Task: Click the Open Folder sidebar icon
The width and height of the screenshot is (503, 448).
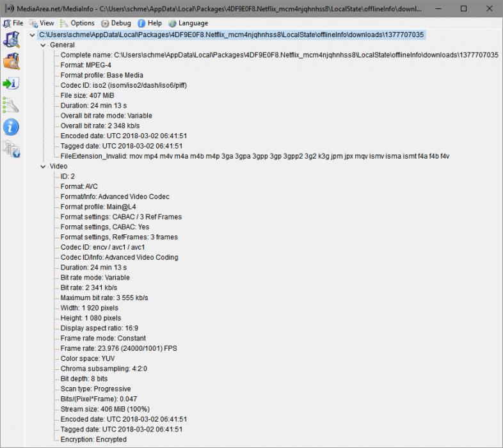Action: pyautogui.click(x=12, y=61)
